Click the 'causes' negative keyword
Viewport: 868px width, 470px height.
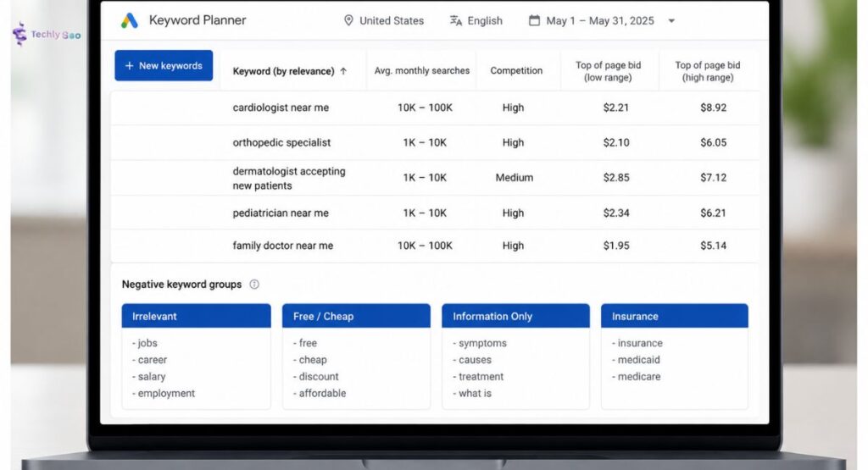(x=475, y=359)
